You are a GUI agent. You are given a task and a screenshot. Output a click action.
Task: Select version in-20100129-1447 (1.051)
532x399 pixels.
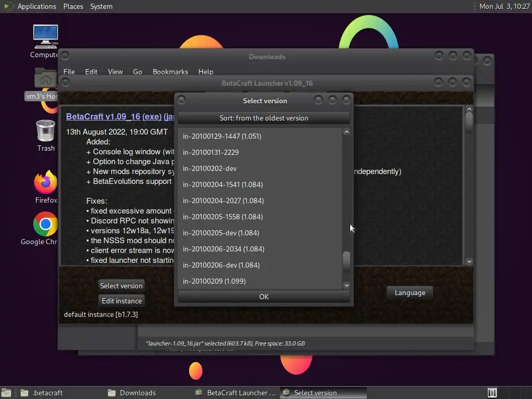[x=260, y=136]
